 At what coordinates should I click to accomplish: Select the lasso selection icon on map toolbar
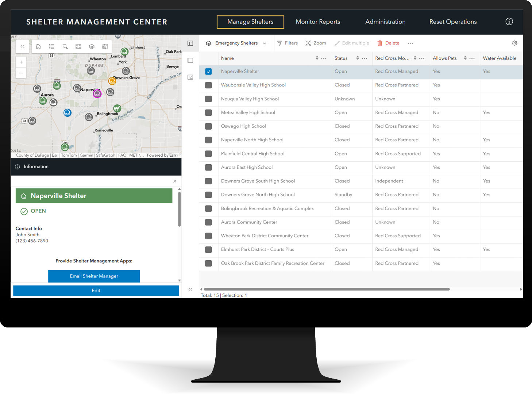[x=105, y=47]
